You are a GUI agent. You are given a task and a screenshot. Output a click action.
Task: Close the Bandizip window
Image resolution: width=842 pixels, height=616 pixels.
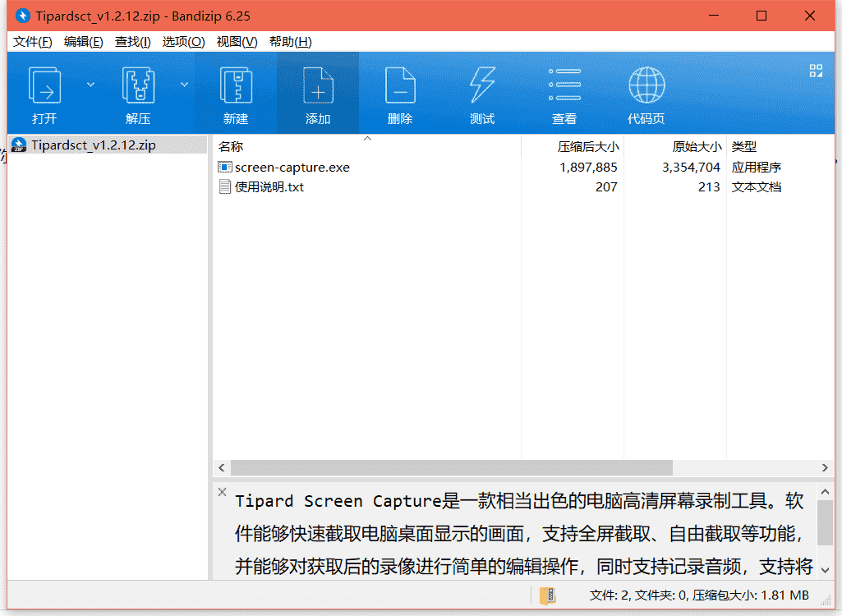coord(810,16)
